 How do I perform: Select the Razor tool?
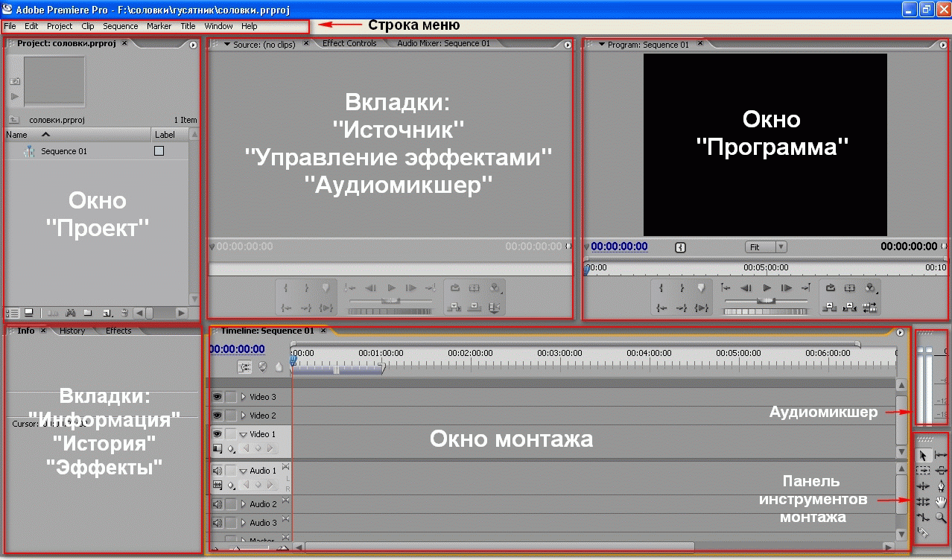[x=924, y=533]
